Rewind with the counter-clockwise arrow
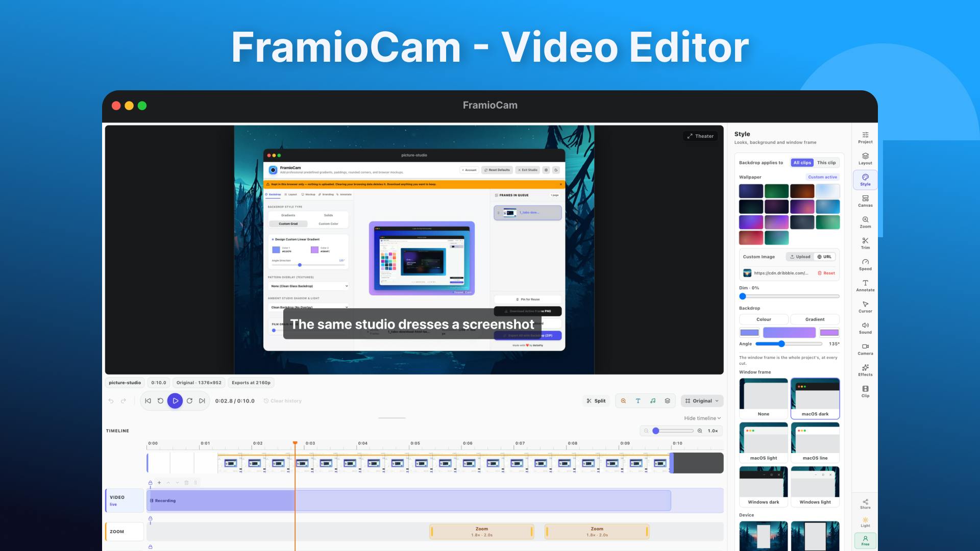This screenshot has height=551, width=980. 160,401
